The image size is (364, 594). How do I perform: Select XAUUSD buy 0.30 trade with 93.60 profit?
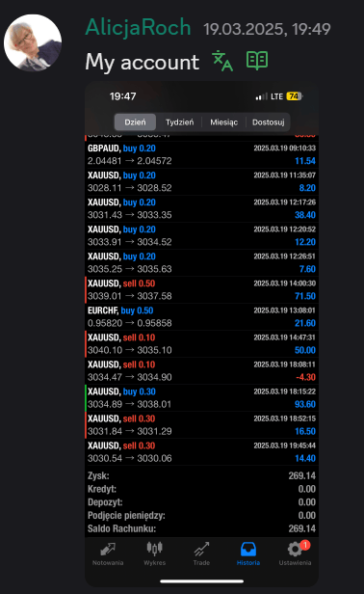(201, 397)
